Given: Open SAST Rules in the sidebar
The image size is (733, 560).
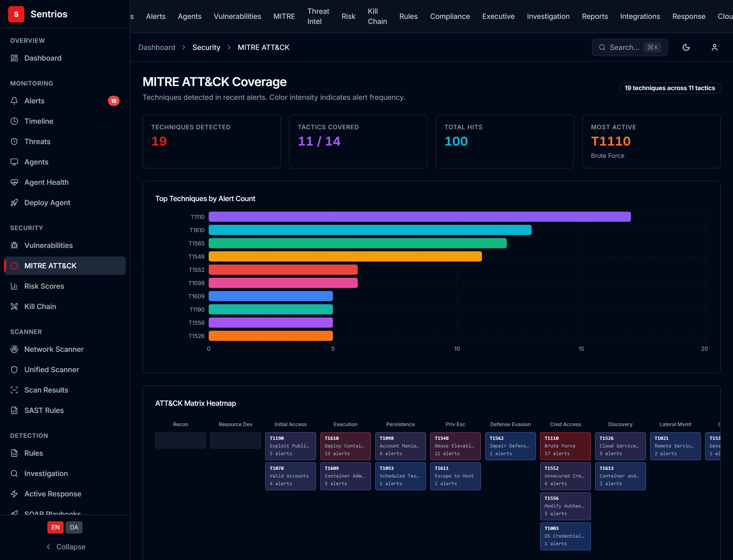Looking at the screenshot, I should pos(65,410).
